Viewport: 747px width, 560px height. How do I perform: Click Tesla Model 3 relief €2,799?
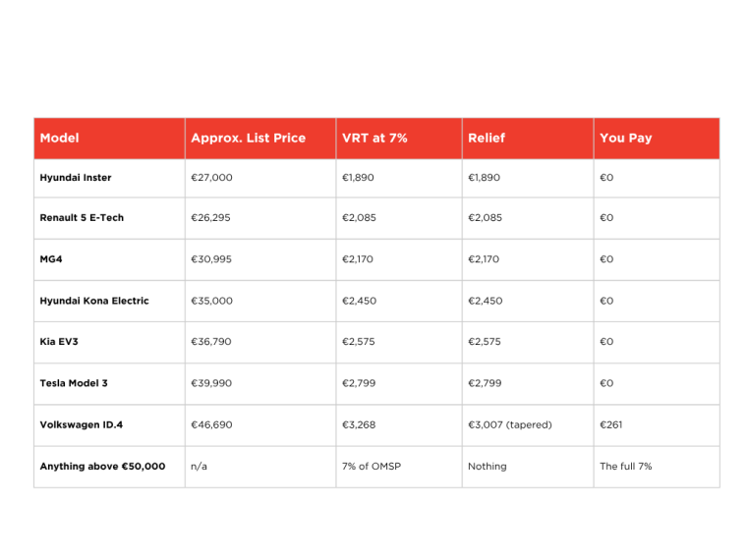(x=485, y=383)
